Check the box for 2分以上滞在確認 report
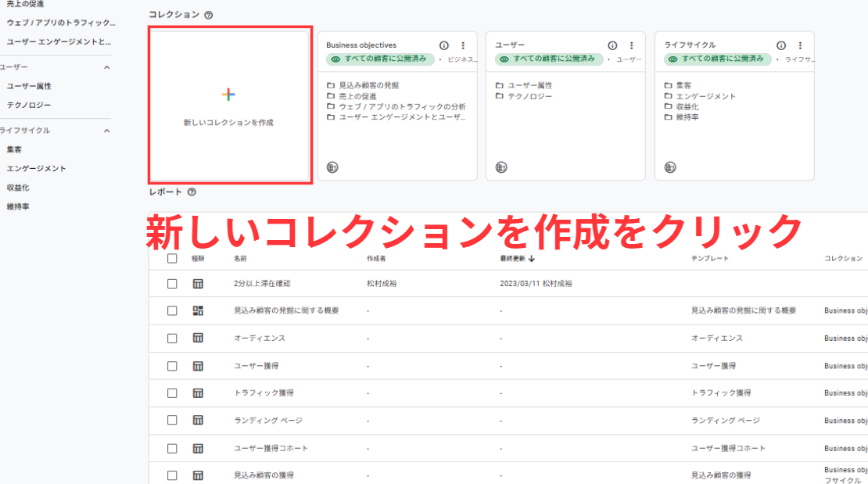 pyautogui.click(x=172, y=284)
